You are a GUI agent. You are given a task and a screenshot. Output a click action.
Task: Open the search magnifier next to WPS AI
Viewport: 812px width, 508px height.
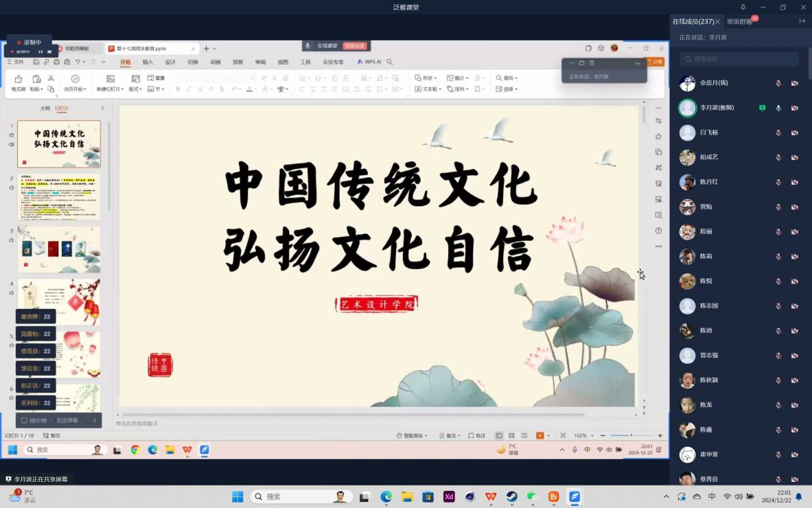pyautogui.click(x=389, y=62)
